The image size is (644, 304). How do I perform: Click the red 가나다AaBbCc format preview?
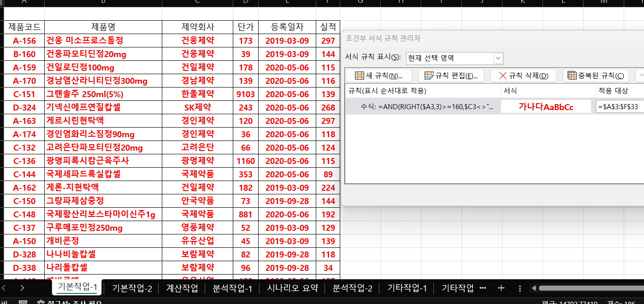pos(546,107)
